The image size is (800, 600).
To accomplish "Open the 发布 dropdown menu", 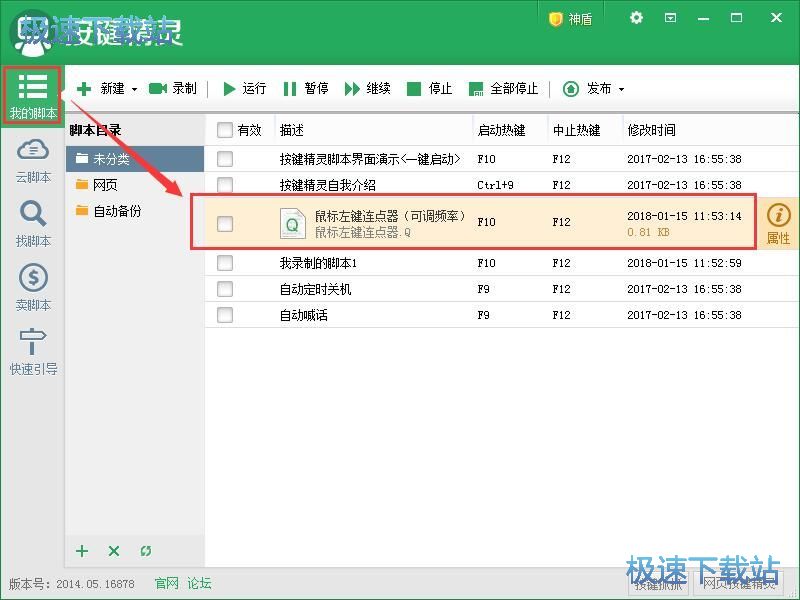I will [622, 88].
